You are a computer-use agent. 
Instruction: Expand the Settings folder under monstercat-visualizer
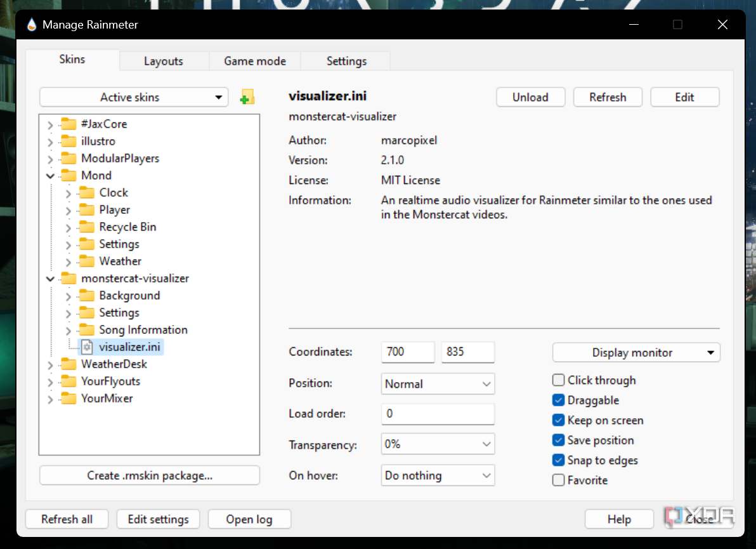[x=68, y=314]
